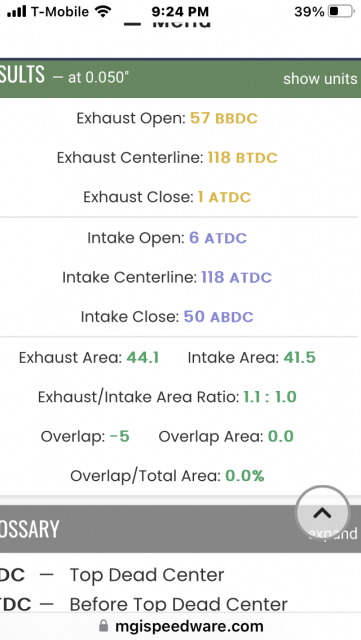
Task: Tap the cellular signal bars icon
Action: click(x=17, y=11)
